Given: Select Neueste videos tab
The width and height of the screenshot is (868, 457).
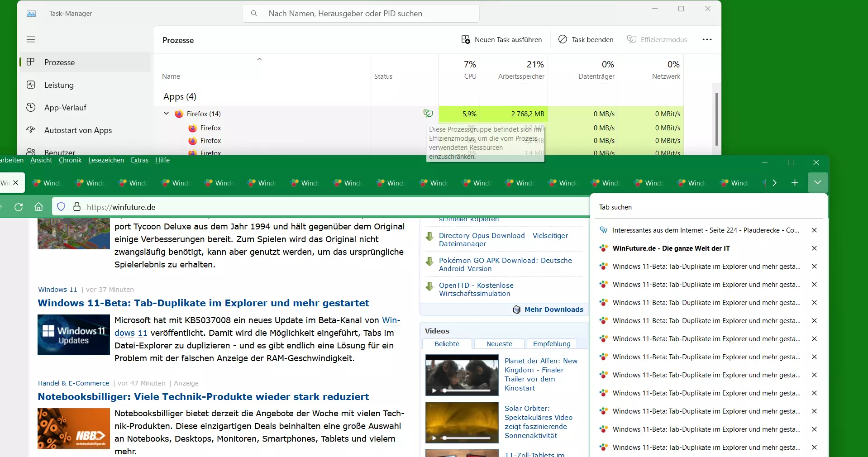Looking at the screenshot, I should click(x=499, y=344).
